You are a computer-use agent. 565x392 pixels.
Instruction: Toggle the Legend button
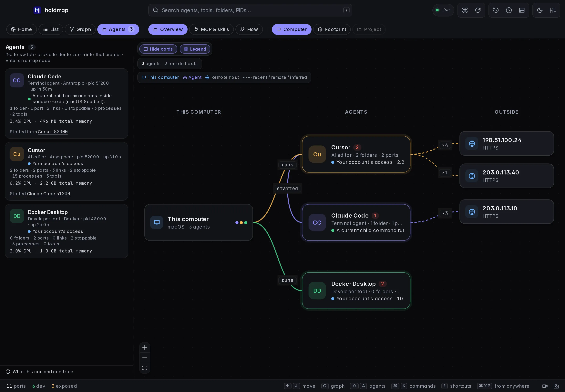tap(195, 49)
